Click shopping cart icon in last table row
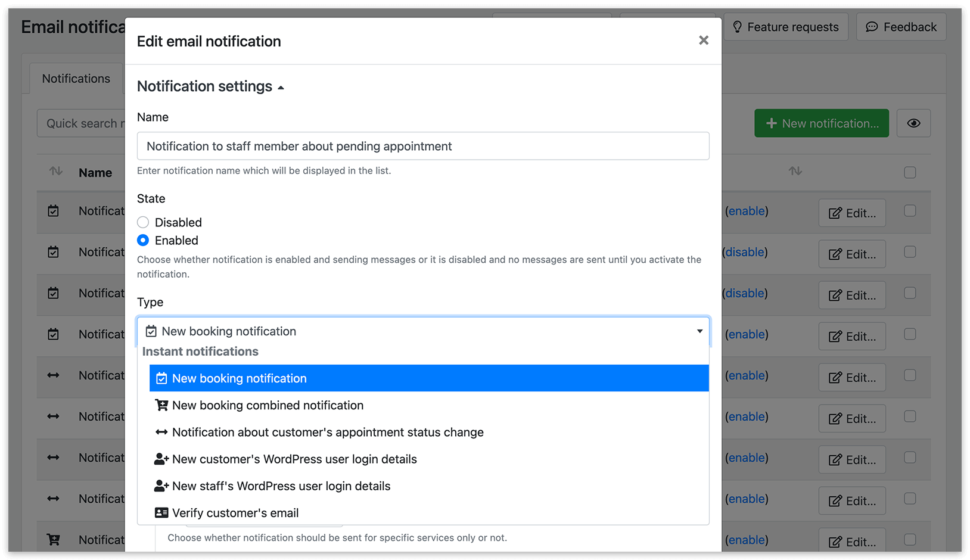970x560 pixels. tap(54, 540)
